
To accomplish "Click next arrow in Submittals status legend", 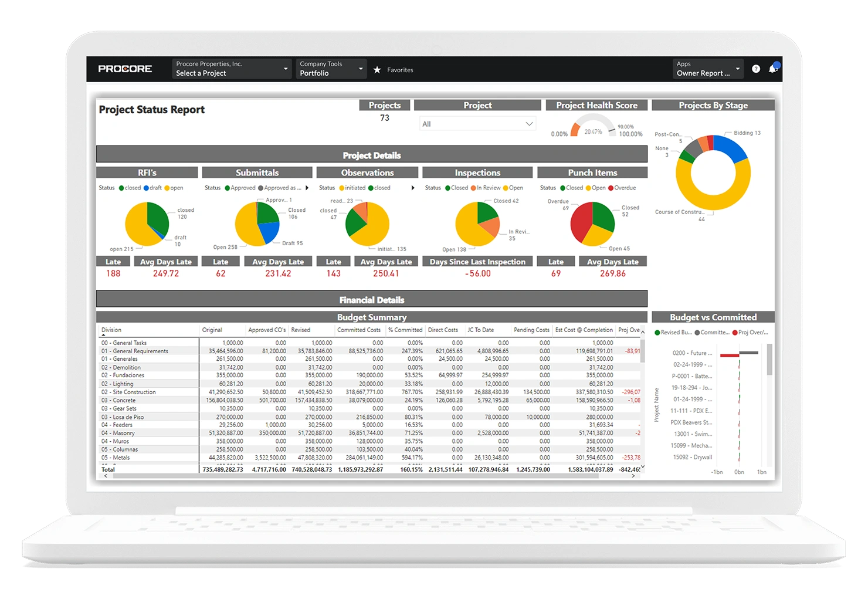I will point(307,188).
